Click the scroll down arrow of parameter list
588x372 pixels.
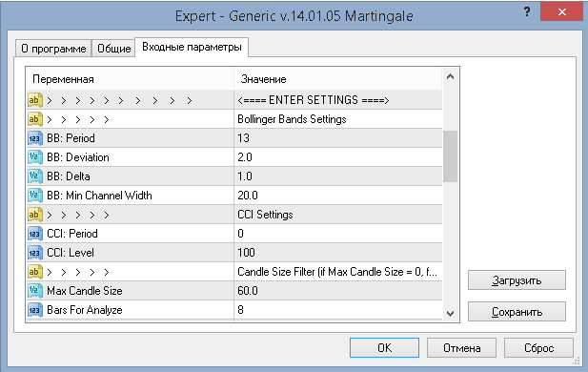coord(451,313)
